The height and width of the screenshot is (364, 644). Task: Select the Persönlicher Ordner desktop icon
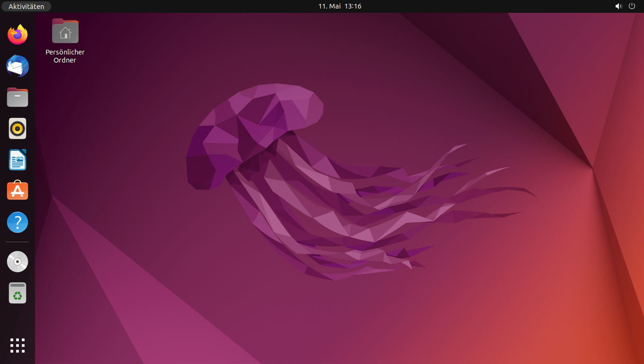pyautogui.click(x=64, y=31)
